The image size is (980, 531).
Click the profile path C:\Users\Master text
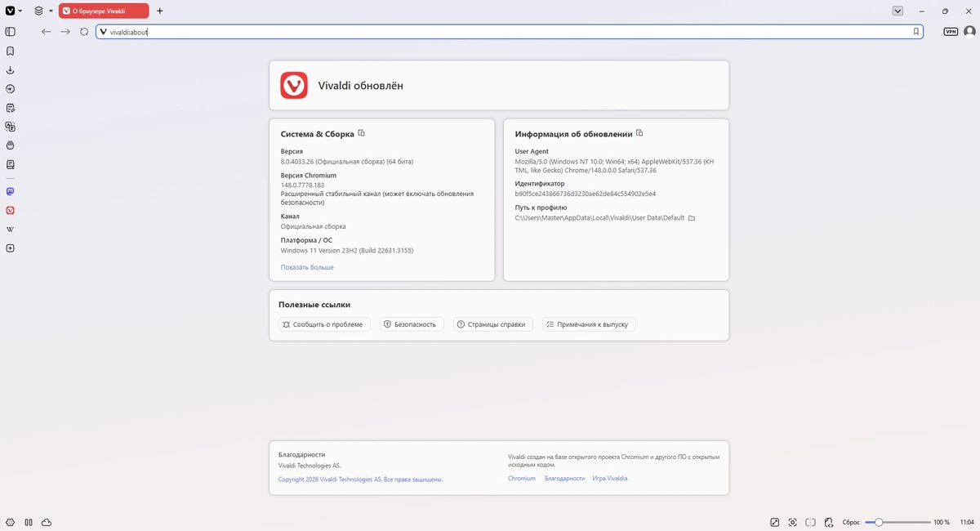click(599, 218)
